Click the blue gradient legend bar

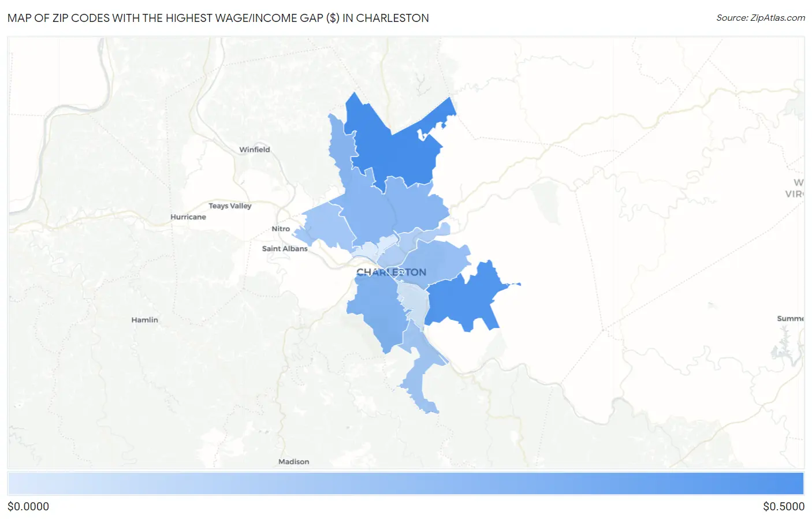coord(406,484)
